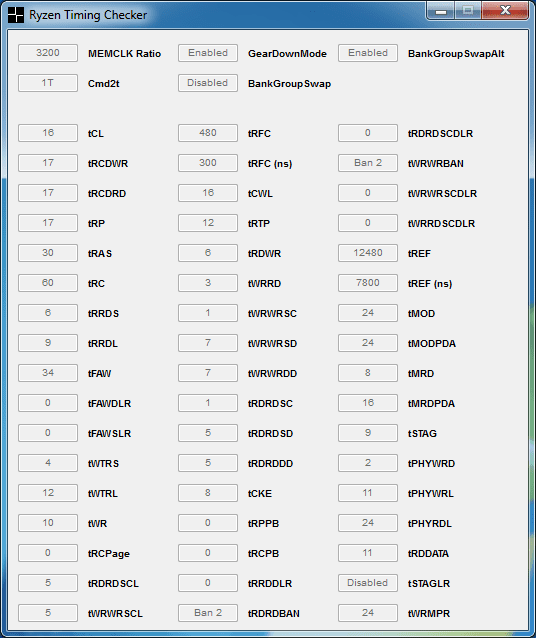
Task: Select the tRRDS value field
Action: (48, 313)
